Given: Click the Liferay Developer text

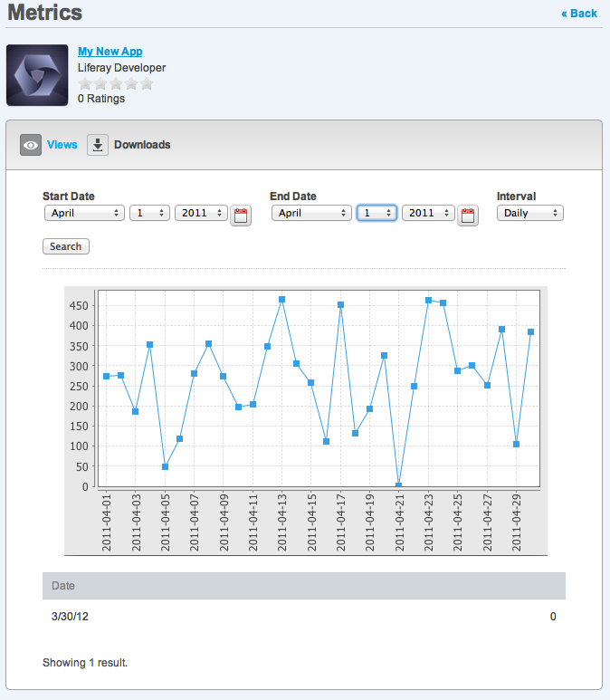Looking at the screenshot, I should (x=121, y=68).
